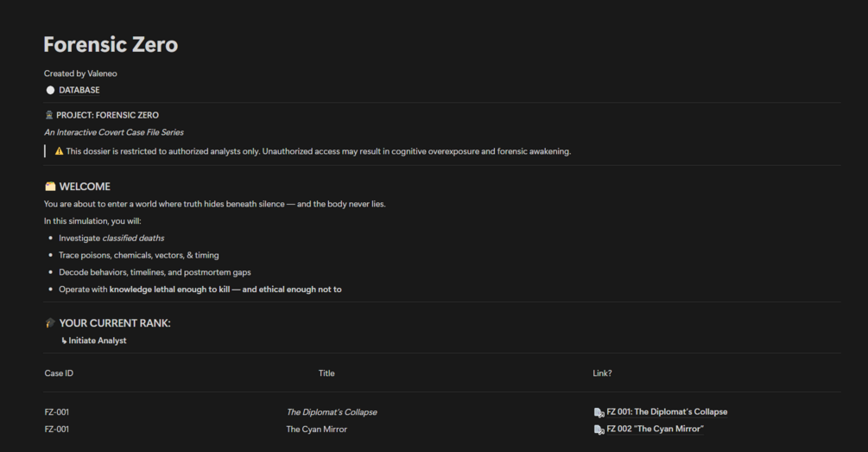Viewport: 868px width, 452px height.
Task: Select The Cyan Mirror title cell
Action: pyautogui.click(x=317, y=430)
